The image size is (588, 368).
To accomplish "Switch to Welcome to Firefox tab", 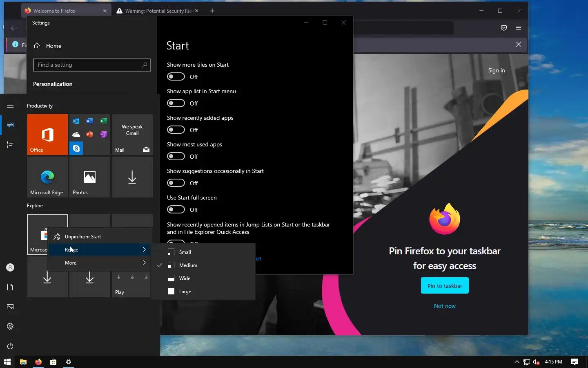I will click(65, 11).
